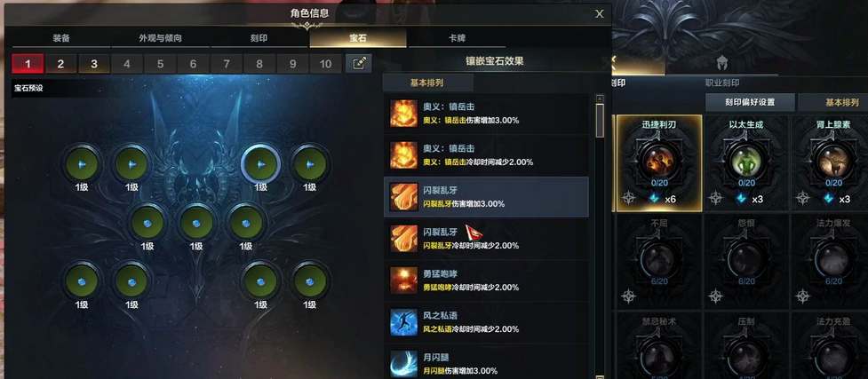Click the 风之私语 skill icon
The image size is (868, 379).
click(403, 322)
